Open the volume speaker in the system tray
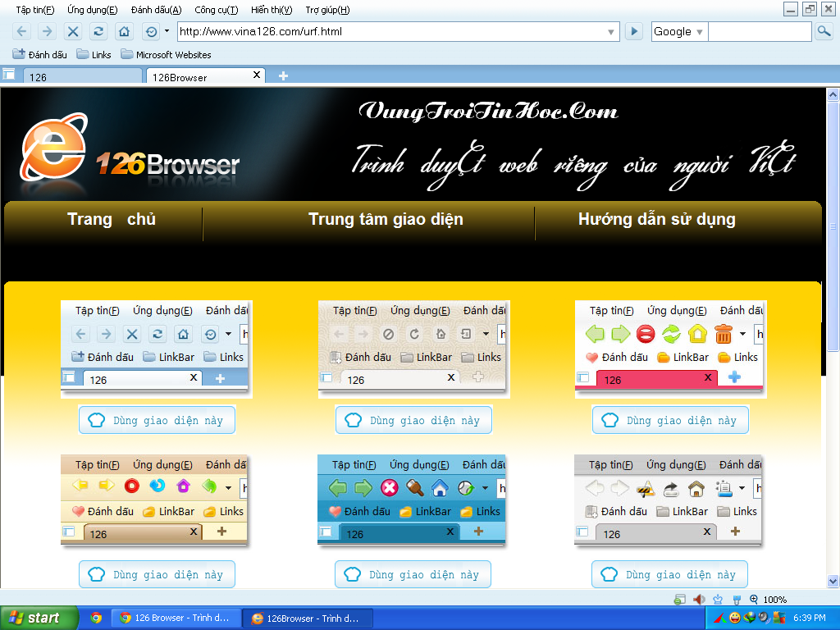840x630 pixels. pos(764,618)
